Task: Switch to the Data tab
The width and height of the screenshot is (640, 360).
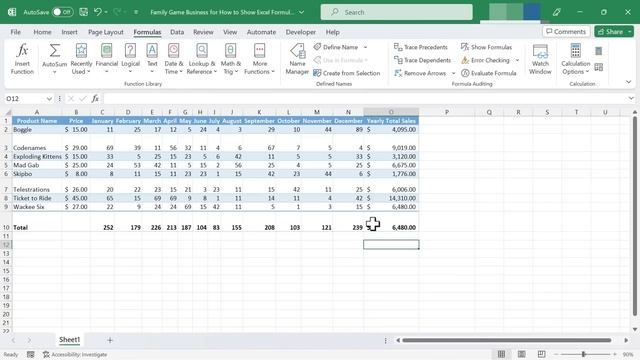Action: point(177,32)
